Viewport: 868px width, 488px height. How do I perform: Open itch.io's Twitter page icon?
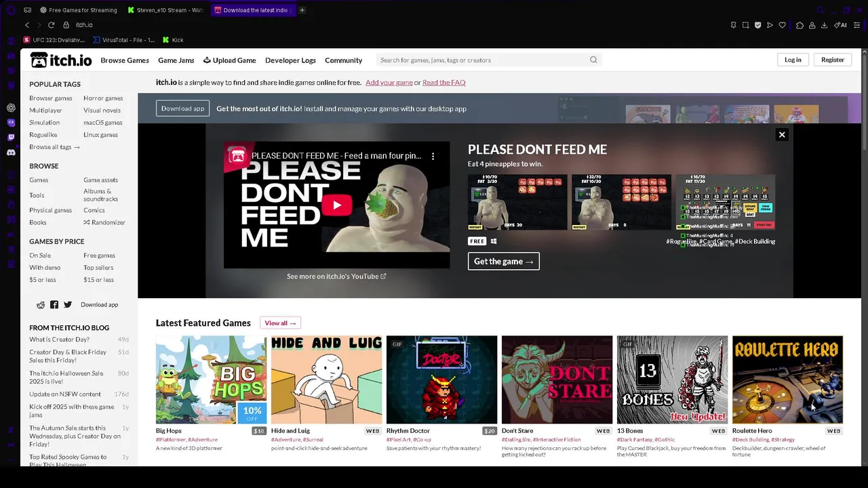pyautogui.click(x=68, y=305)
